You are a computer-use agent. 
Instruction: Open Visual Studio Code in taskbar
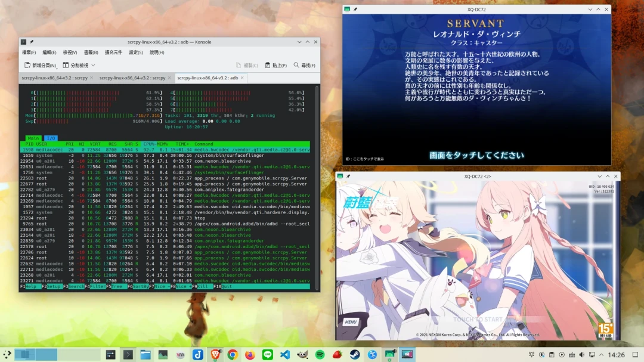click(x=285, y=354)
